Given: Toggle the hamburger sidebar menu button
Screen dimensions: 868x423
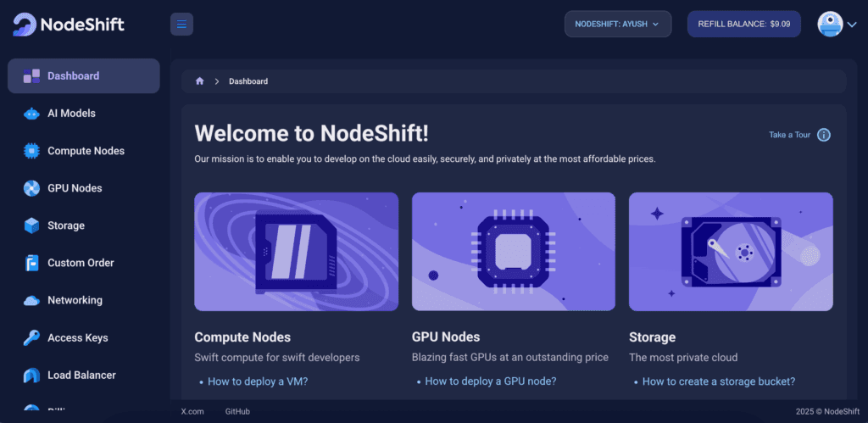Looking at the screenshot, I should [x=181, y=25].
